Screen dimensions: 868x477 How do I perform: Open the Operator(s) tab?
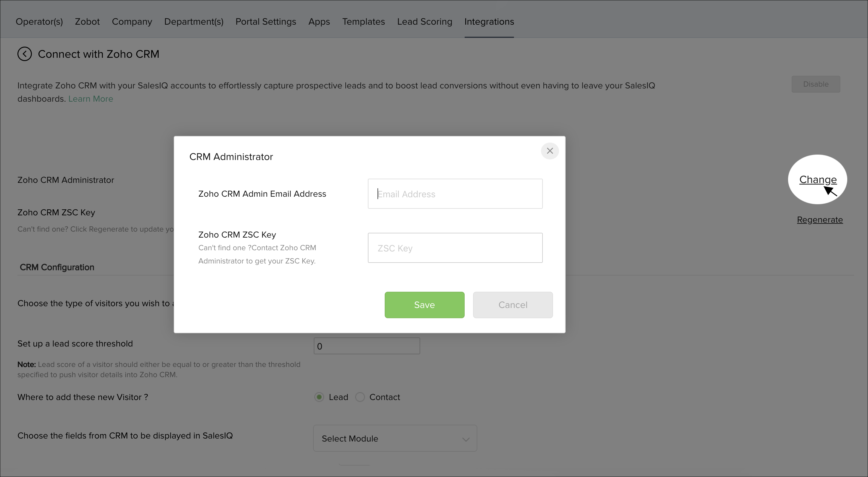(39, 22)
